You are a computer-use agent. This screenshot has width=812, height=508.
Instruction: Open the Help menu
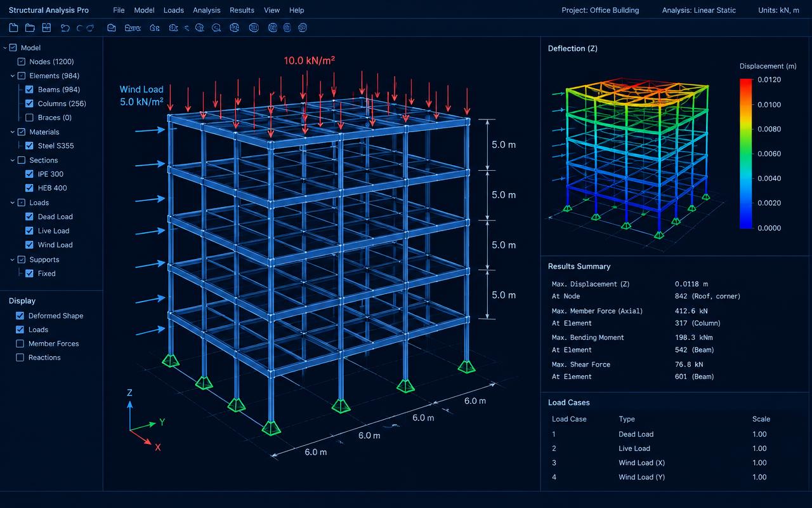pos(296,10)
